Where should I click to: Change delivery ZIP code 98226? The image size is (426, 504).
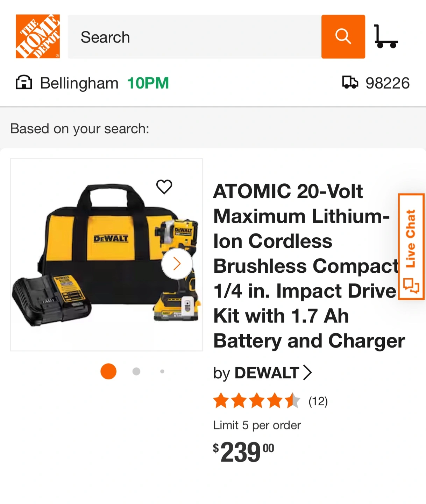click(387, 83)
